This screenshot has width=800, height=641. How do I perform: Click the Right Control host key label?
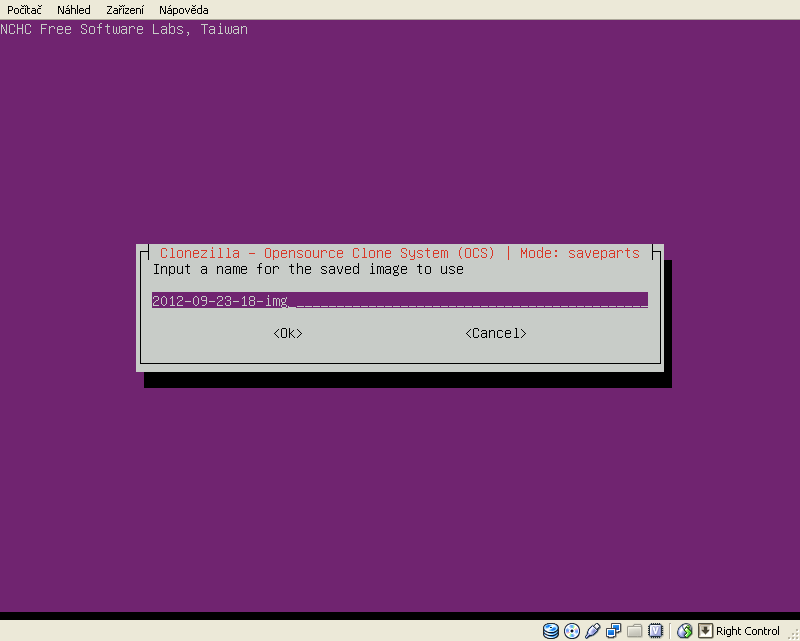747,631
